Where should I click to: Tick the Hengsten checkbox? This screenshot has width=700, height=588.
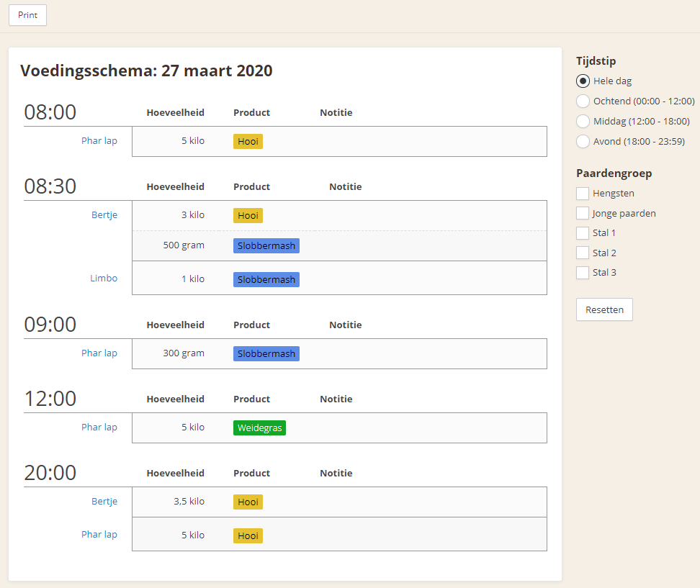tap(583, 194)
